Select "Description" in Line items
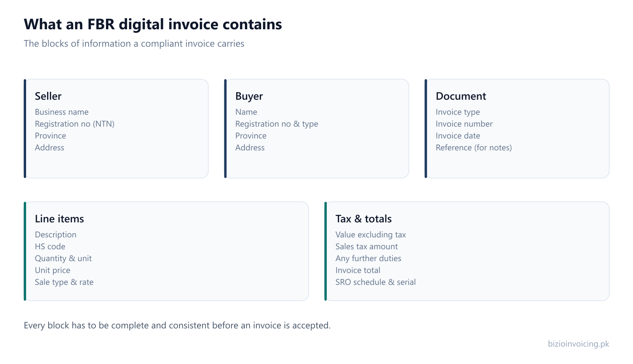 (x=55, y=235)
